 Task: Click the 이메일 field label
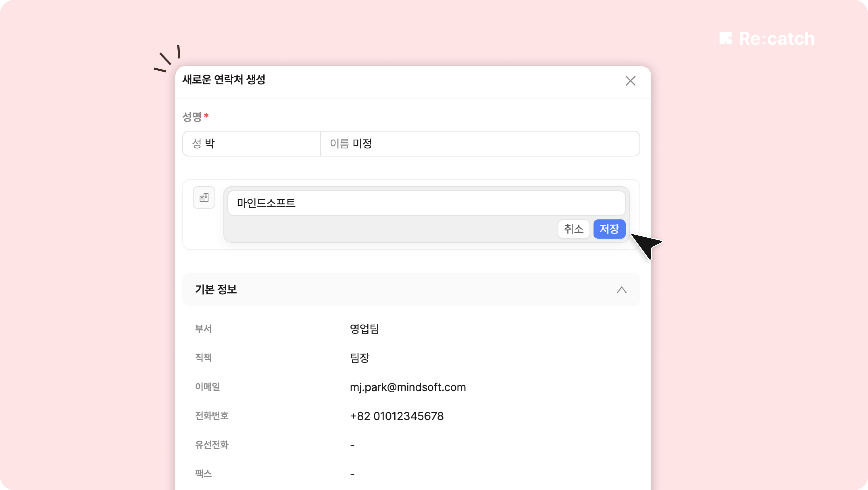coord(208,387)
